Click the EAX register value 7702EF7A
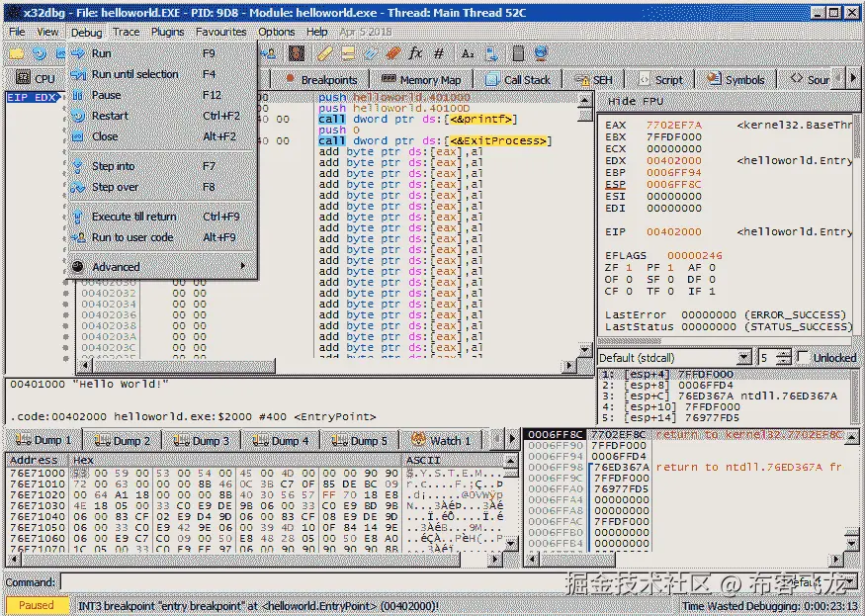865x616 pixels. (x=673, y=126)
